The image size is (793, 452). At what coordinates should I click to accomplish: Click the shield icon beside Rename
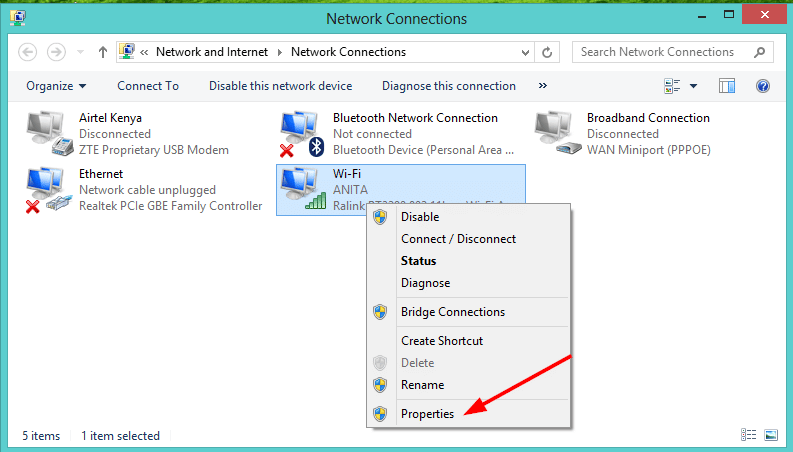coord(380,385)
